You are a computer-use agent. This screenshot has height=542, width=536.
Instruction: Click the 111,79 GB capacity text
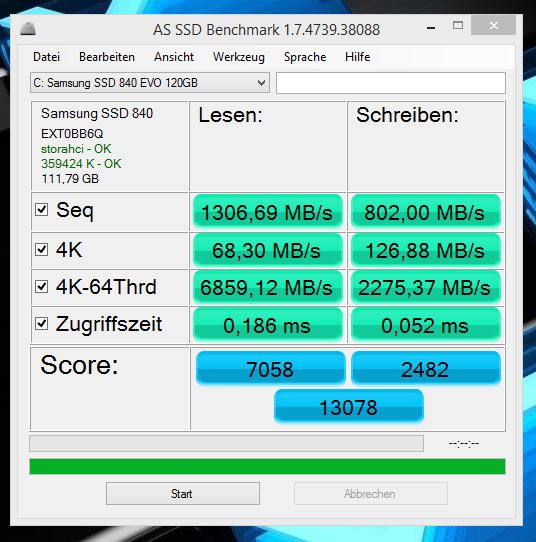coord(70,179)
